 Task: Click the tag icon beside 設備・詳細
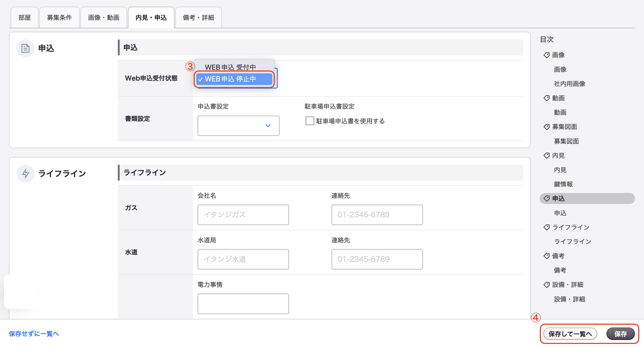pyautogui.click(x=547, y=285)
